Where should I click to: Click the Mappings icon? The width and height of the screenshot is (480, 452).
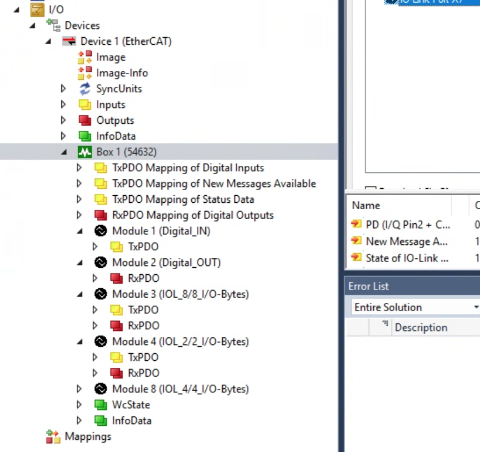53,436
